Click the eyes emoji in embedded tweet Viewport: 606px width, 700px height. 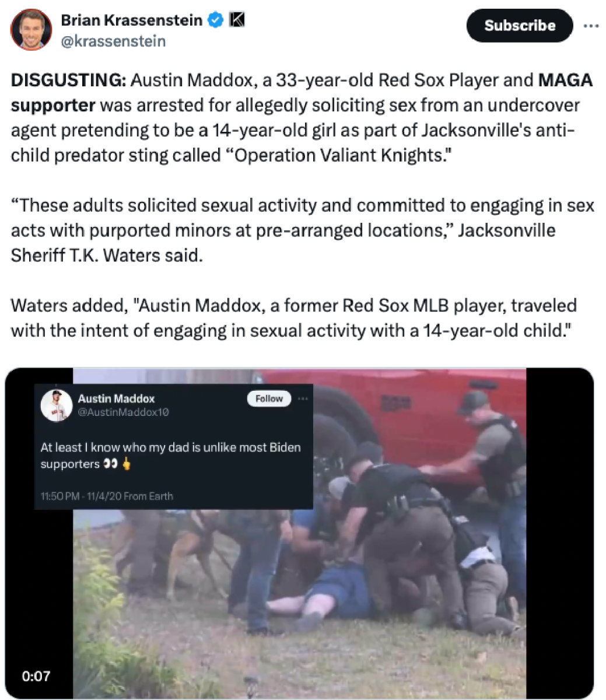[110, 464]
